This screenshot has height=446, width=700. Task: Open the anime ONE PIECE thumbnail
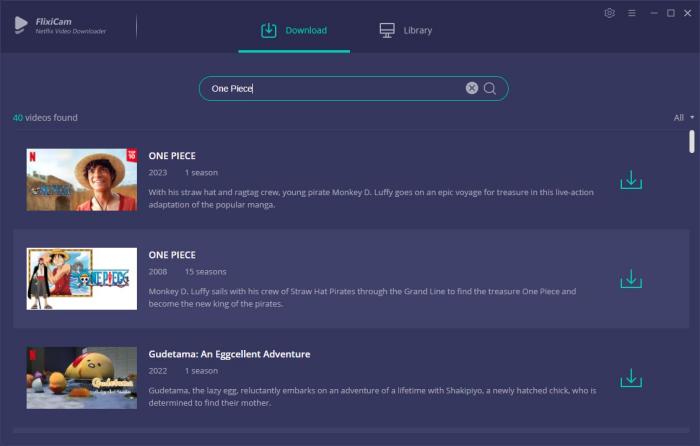click(x=82, y=279)
